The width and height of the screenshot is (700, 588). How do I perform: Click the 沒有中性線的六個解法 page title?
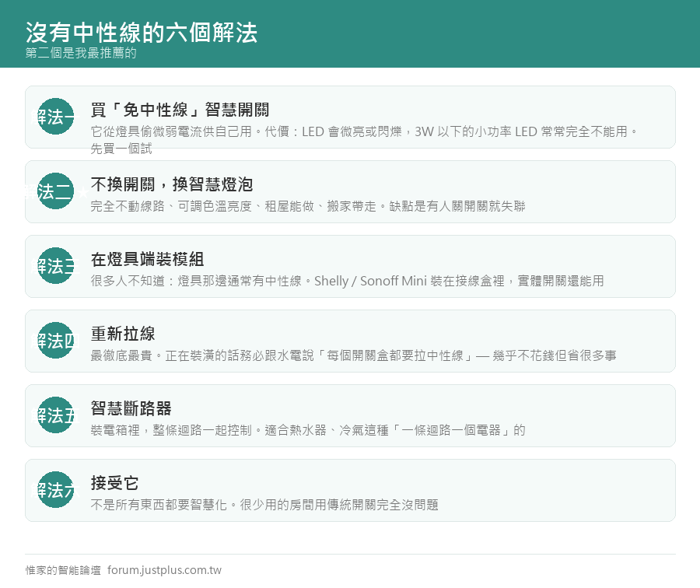tap(142, 32)
